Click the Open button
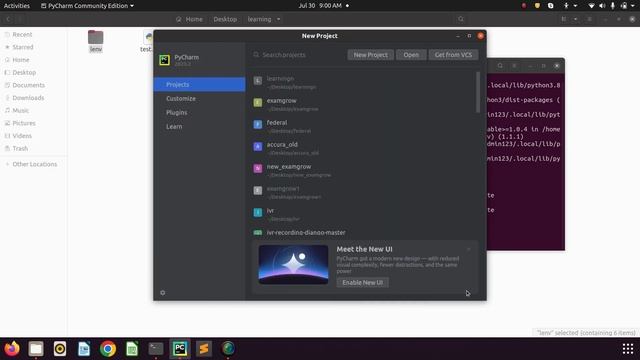Image resolution: width=640 pixels, height=360 pixels. click(x=411, y=55)
